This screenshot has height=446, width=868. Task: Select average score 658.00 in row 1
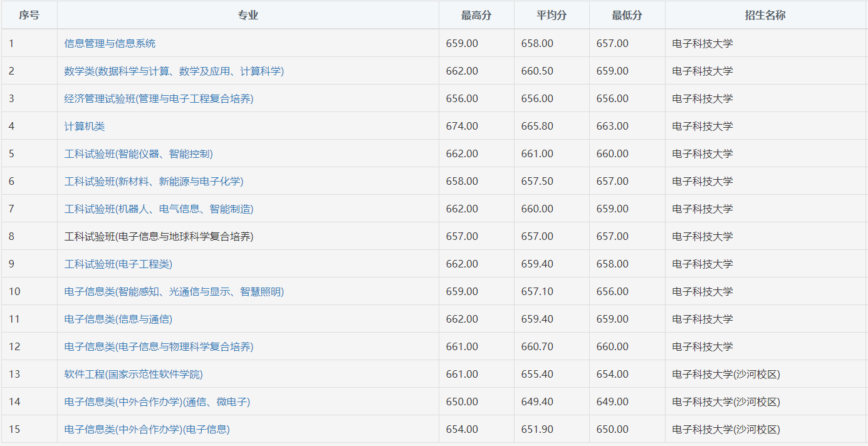pyautogui.click(x=537, y=43)
